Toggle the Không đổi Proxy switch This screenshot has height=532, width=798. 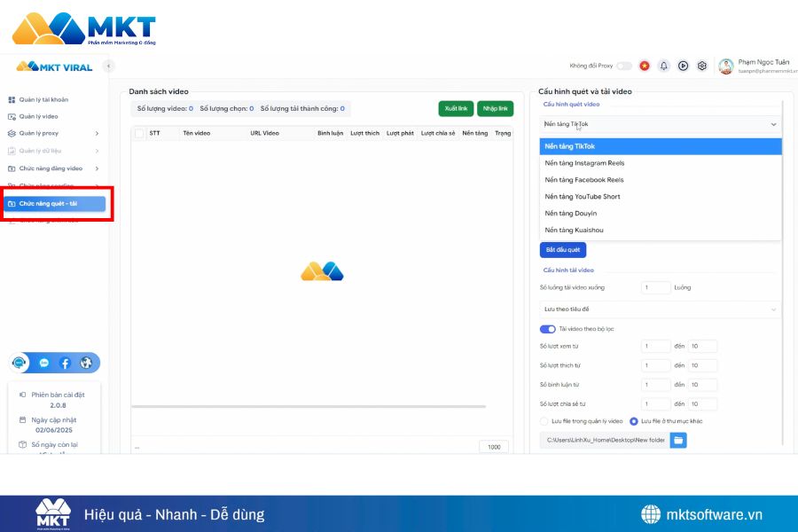(x=624, y=66)
